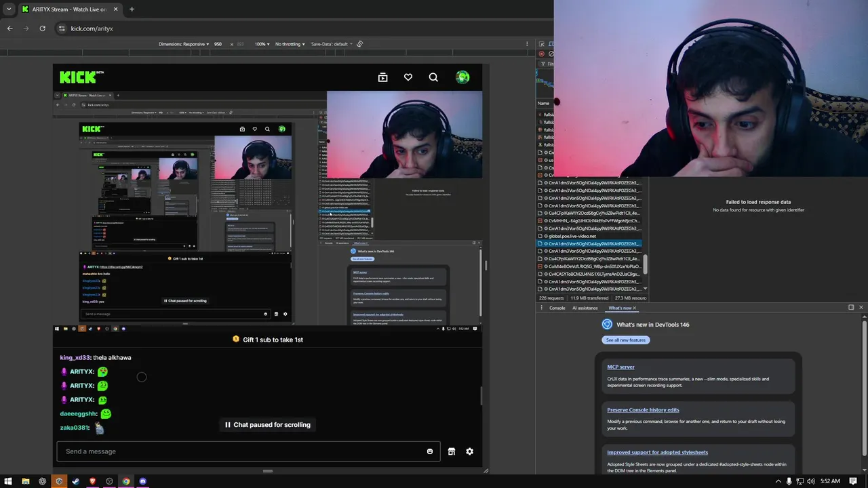868x488 pixels.
Task: Open ChatGPT from the taskbar
Action: tap(42, 481)
